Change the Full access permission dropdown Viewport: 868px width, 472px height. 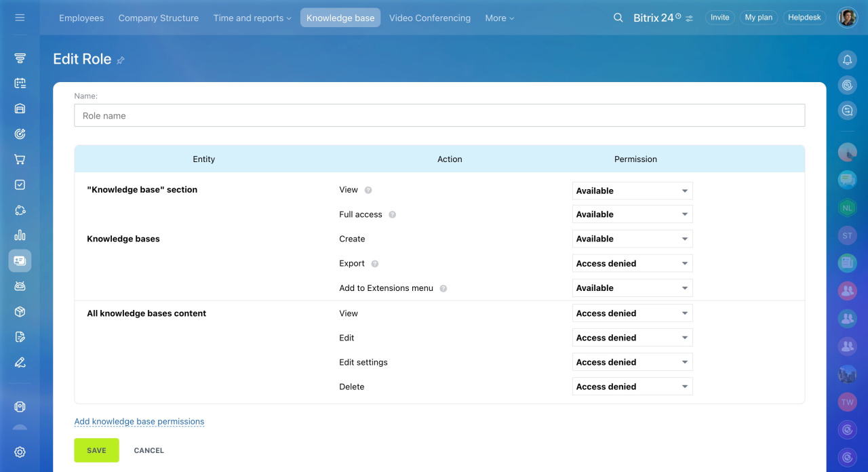632,214
